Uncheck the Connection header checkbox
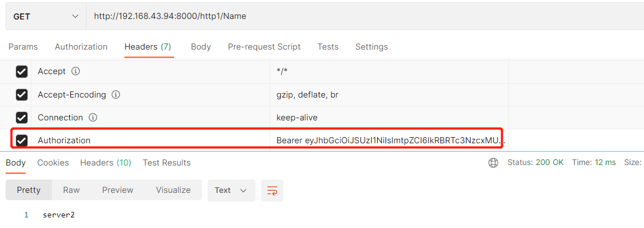Image resolution: width=644 pixels, height=228 pixels. (x=22, y=118)
